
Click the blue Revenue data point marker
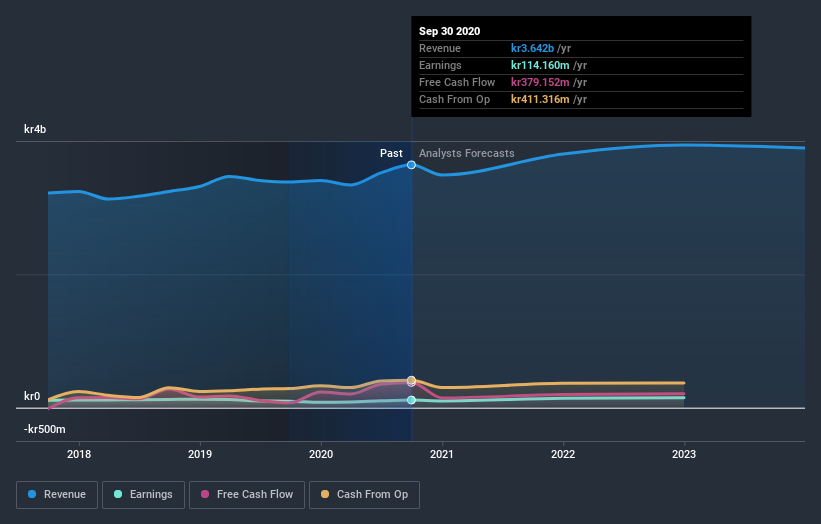pyautogui.click(x=412, y=165)
